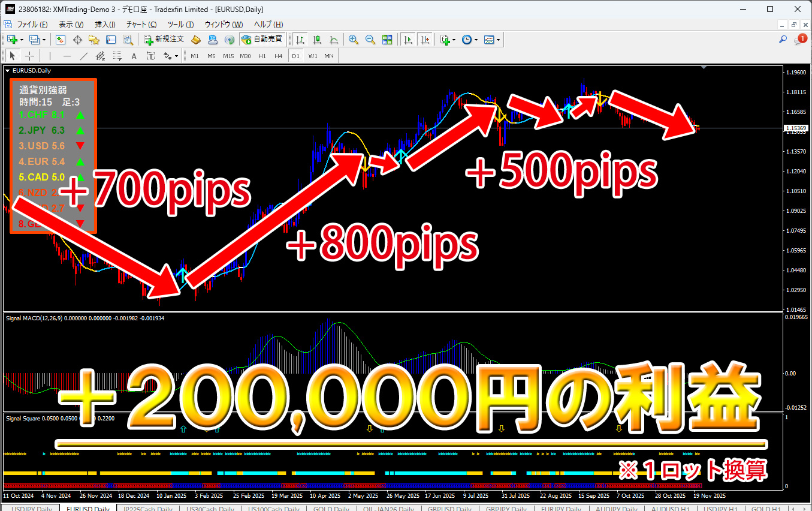The width and height of the screenshot is (812, 511).
Task: Zoom in on the chart
Action: [354, 40]
